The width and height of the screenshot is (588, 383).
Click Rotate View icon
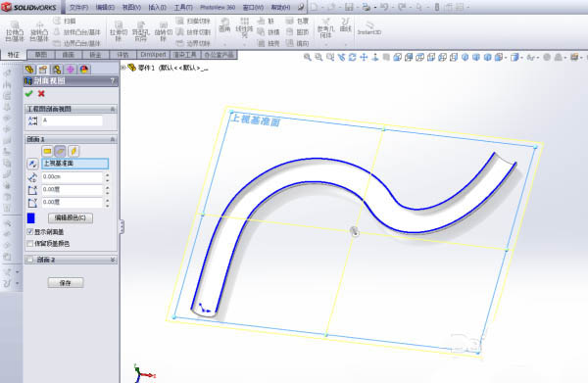click(x=352, y=57)
